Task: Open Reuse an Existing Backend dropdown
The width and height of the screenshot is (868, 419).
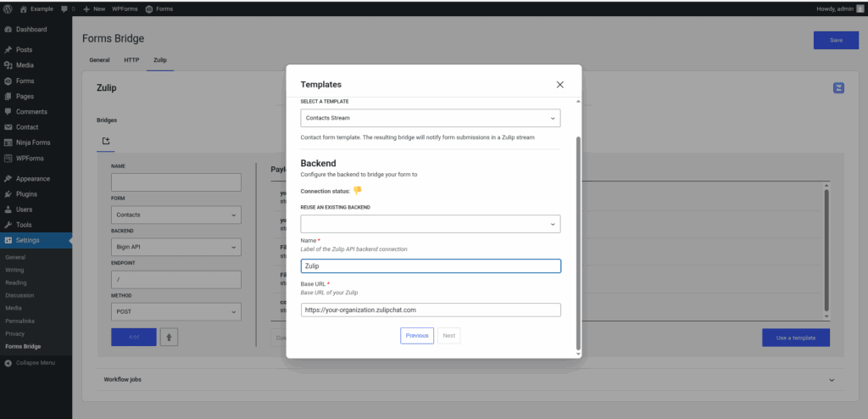Action: [430, 224]
